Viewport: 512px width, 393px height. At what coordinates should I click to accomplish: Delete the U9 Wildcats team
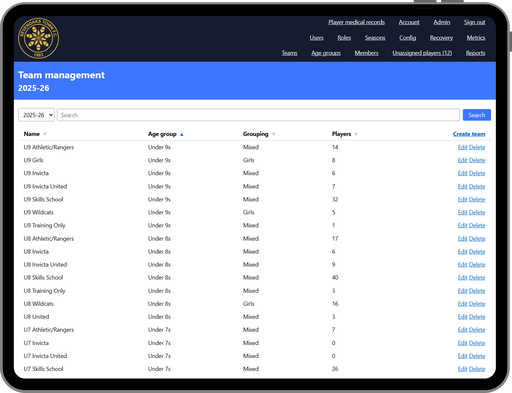click(477, 212)
